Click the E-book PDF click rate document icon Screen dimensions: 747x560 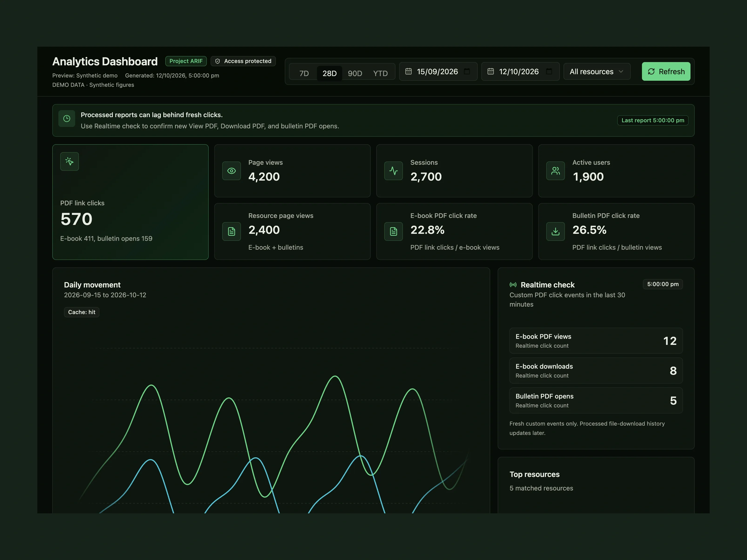click(393, 231)
